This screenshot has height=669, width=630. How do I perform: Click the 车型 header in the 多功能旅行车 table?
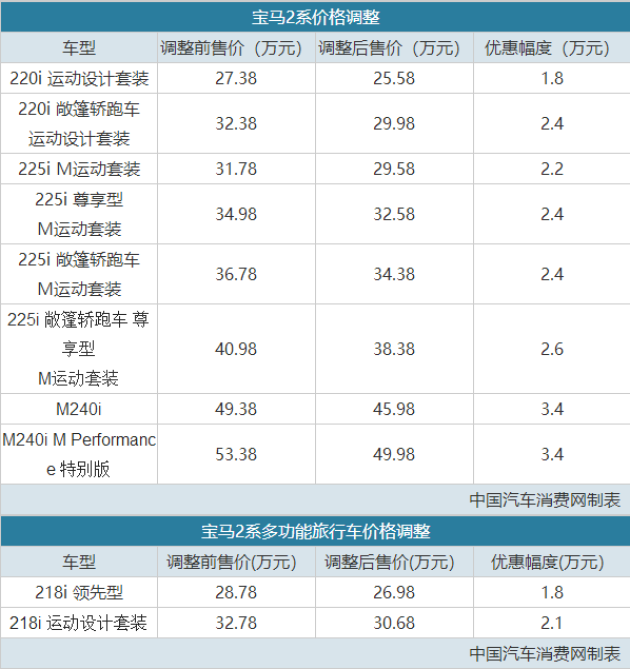pos(79,562)
